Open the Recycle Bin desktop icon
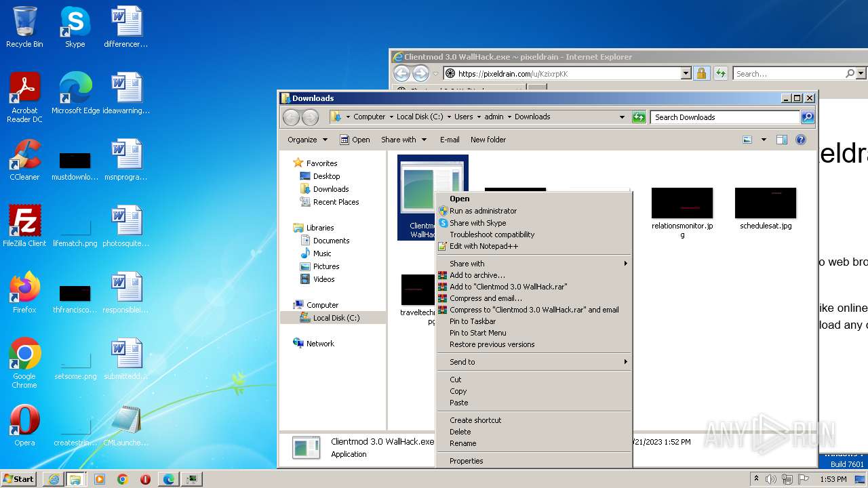Viewport: 868px width, 488px height. [24, 27]
